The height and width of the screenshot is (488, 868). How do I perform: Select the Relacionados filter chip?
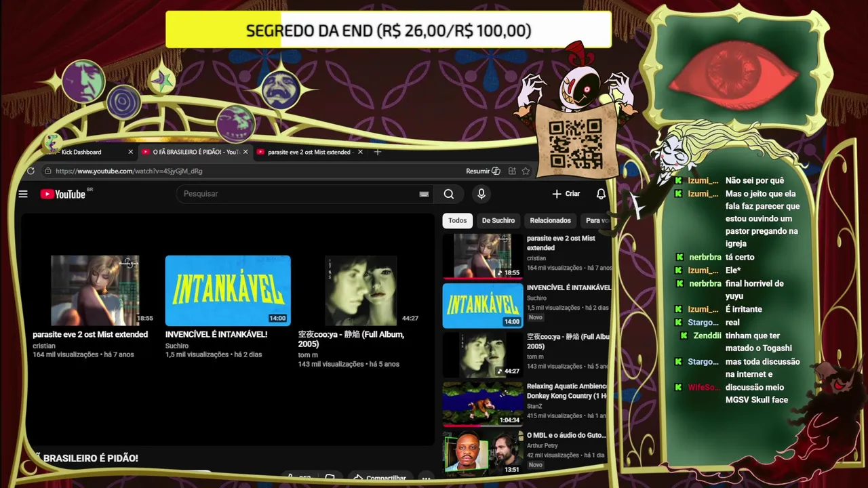[550, 220]
